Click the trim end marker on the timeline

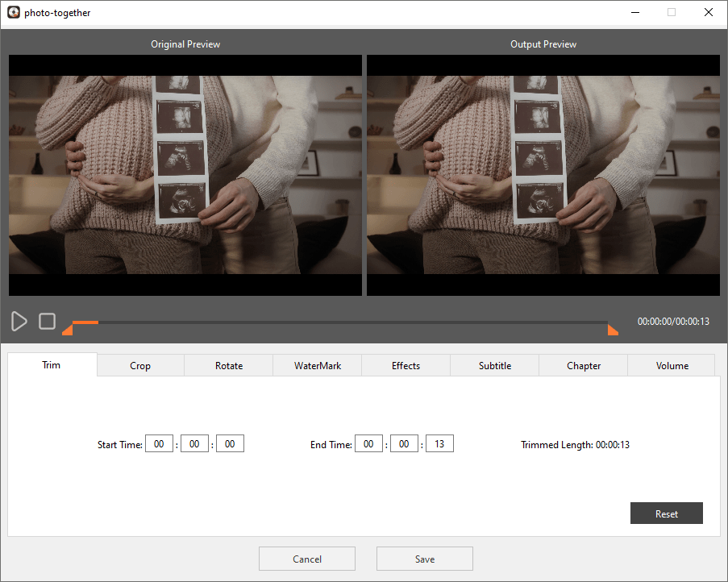[613, 330]
